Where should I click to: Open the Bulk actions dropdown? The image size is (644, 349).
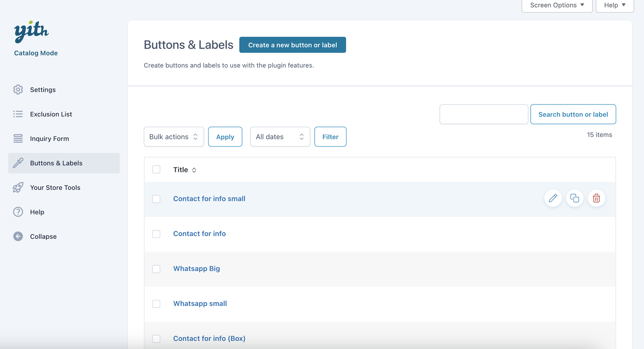point(174,137)
